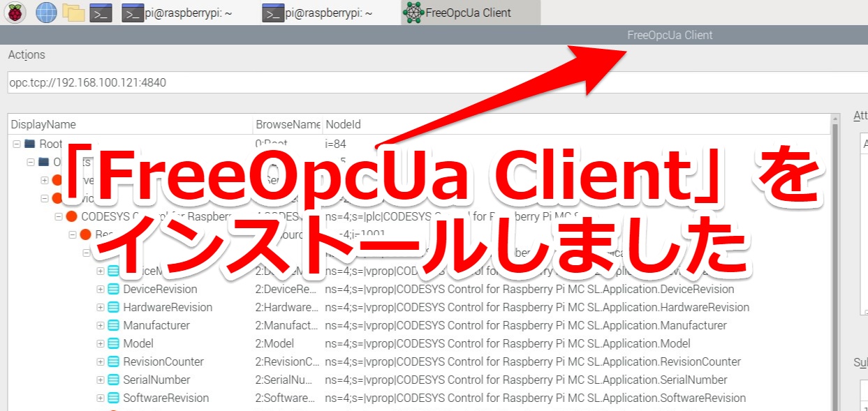Open the Actions menu
The width and height of the screenshot is (868, 411).
(x=26, y=54)
